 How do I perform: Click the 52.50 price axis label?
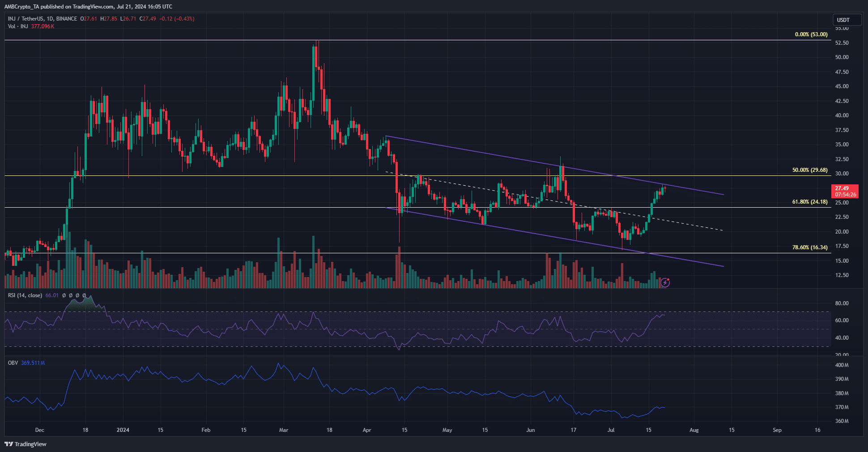coord(842,43)
